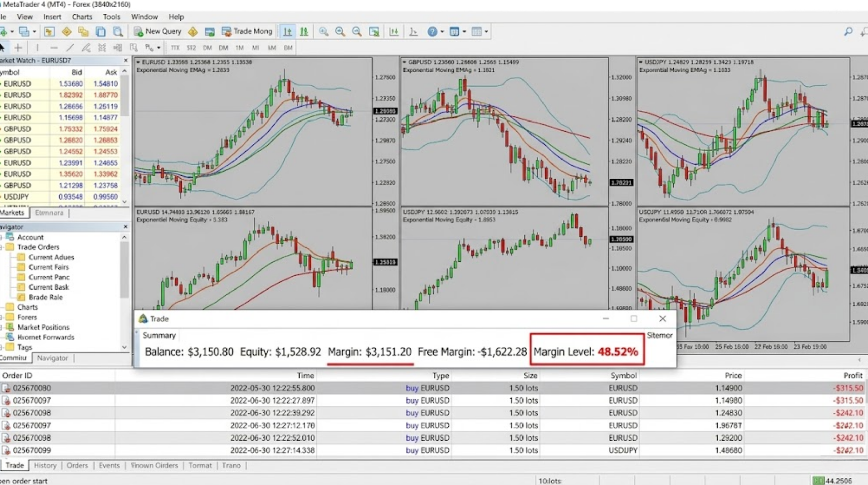This screenshot has height=485, width=868.
Task: Click the chart template window icon
Action: click(454, 32)
